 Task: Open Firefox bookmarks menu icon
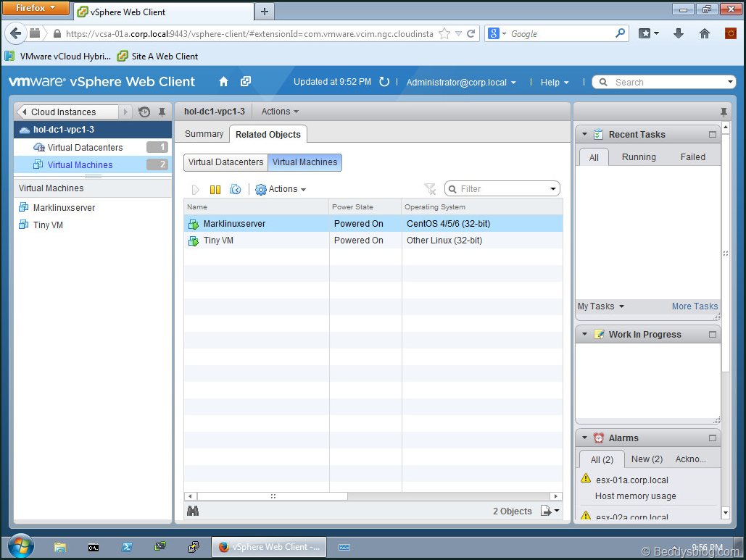[648, 33]
